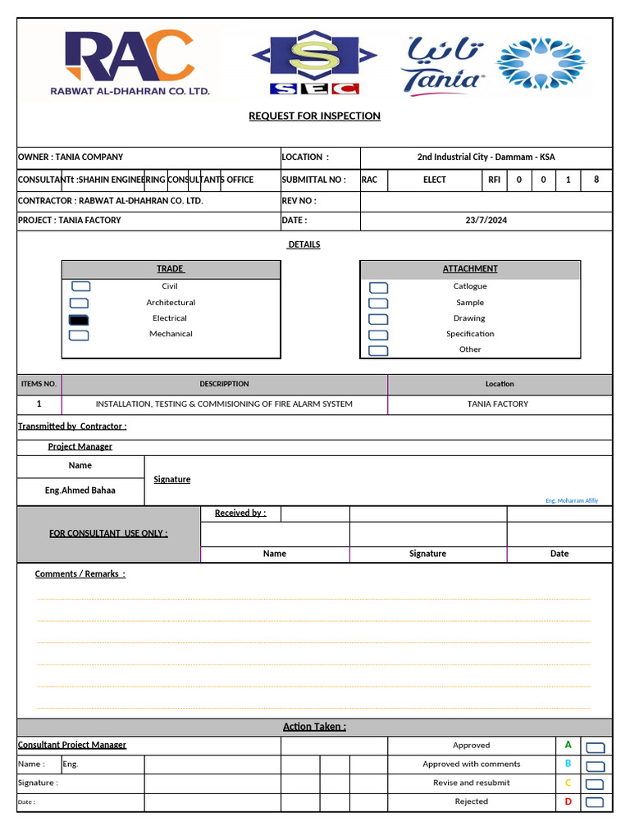The height and width of the screenshot is (840, 630).
Task: Select the OWNER : TANIA COMPANY cell
Action: (x=149, y=157)
